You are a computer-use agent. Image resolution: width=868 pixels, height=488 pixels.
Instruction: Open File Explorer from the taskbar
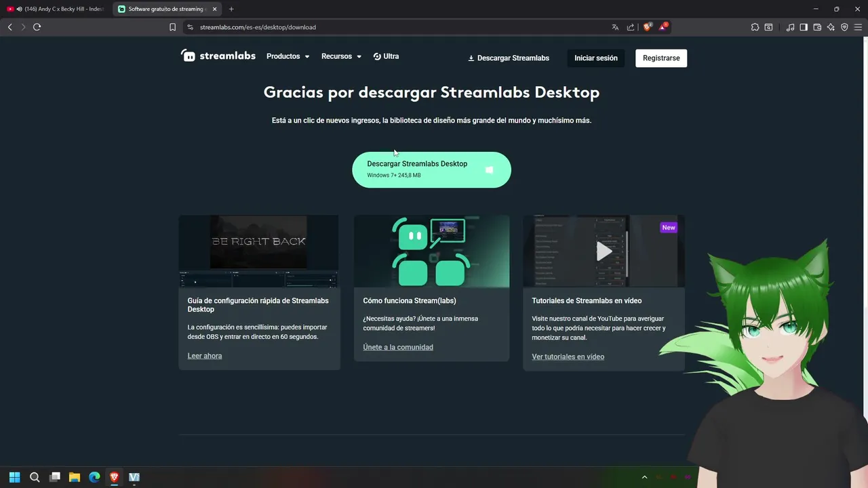click(75, 477)
